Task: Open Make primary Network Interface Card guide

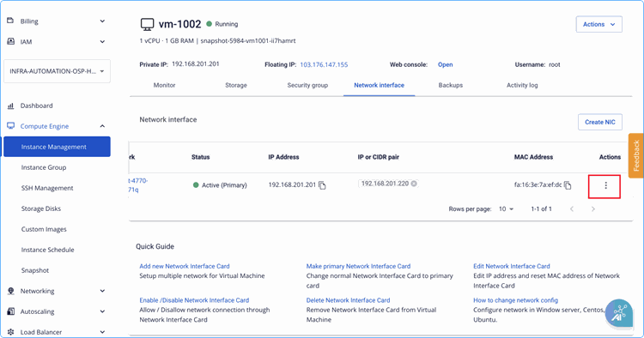Action: click(358, 266)
